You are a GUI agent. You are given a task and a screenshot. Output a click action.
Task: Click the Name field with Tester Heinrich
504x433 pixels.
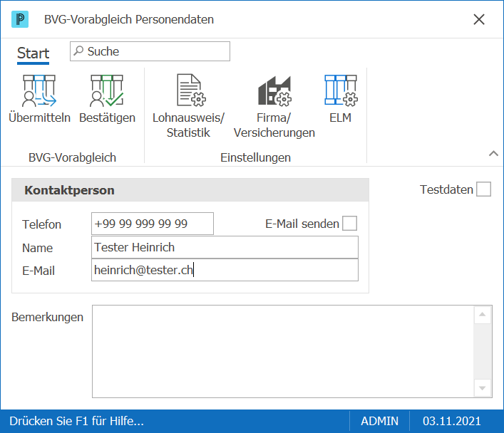(x=225, y=247)
